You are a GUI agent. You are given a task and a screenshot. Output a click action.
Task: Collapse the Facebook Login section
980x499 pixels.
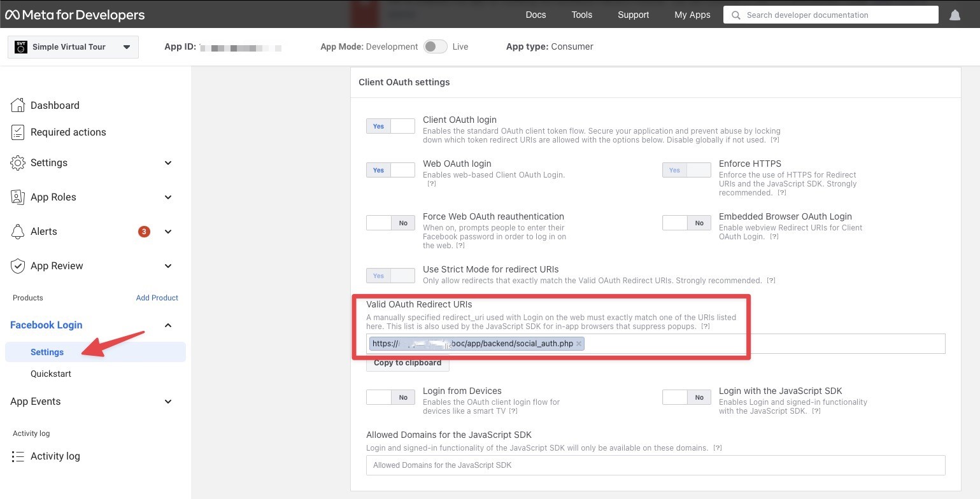(x=167, y=325)
